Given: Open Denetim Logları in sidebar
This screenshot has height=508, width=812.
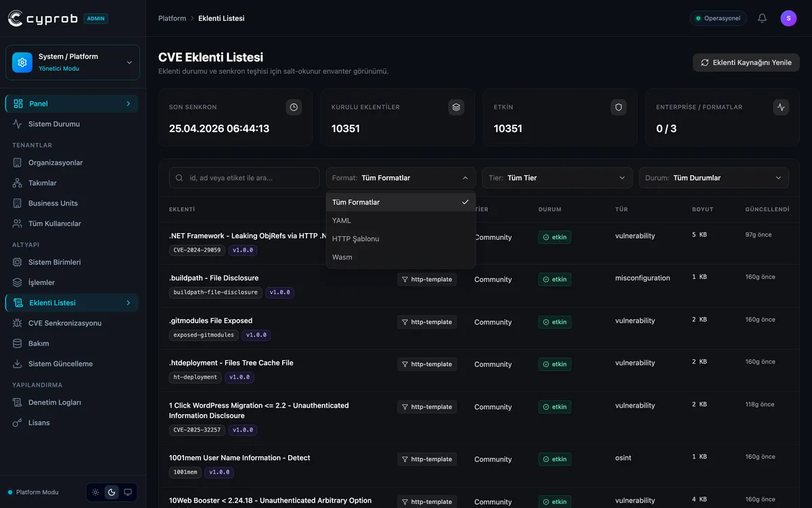Looking at the screenshot, I should (72, 402).
